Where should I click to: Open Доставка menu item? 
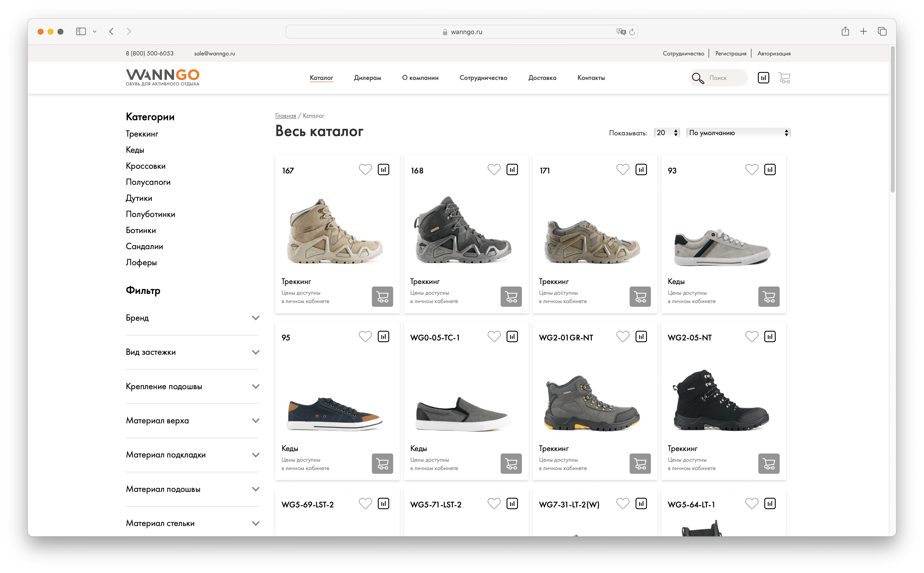click(542, 78)
